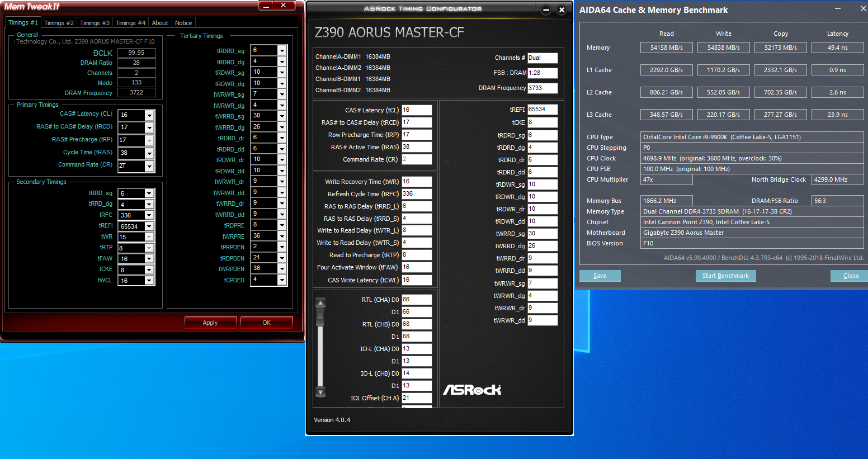
Task: Select Refresh Cycle Time (tRFC) field in ASRock
Action: 417,194
